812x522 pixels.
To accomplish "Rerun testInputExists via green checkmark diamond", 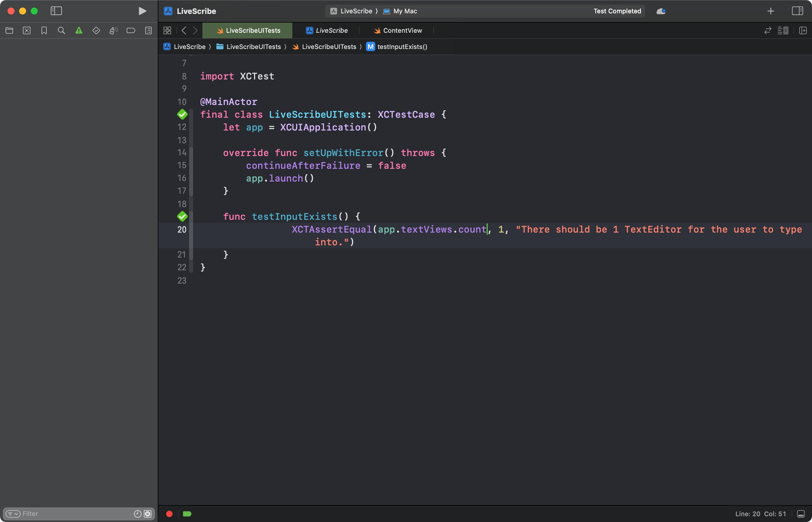I will point(182,216).
